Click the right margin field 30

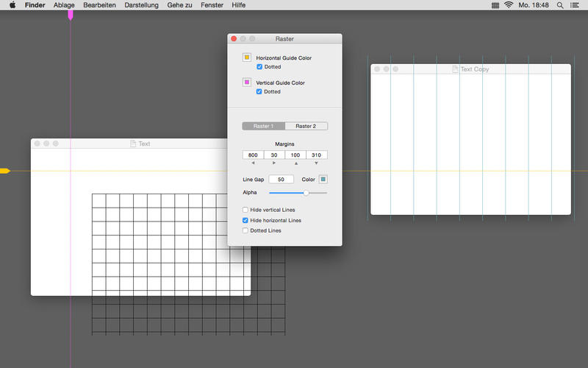(274, 155)
